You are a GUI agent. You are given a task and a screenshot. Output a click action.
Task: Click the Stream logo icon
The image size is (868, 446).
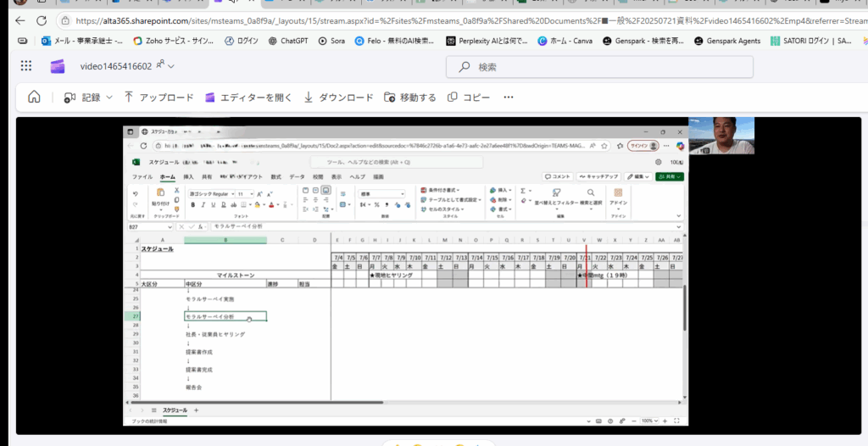58,66
